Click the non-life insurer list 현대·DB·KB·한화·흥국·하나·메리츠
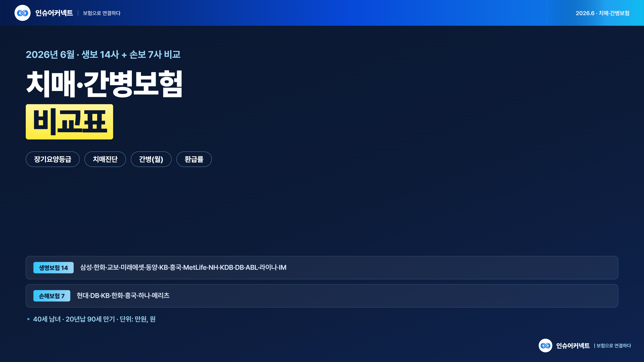This screenshot has width=644, height=362. coord(123,295)
